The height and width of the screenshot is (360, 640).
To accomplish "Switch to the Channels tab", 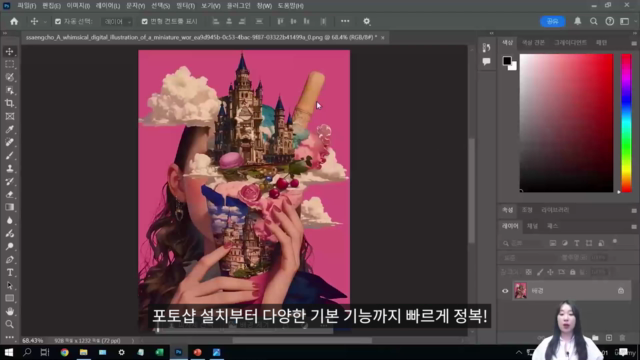I will click(x=532, y=226).
